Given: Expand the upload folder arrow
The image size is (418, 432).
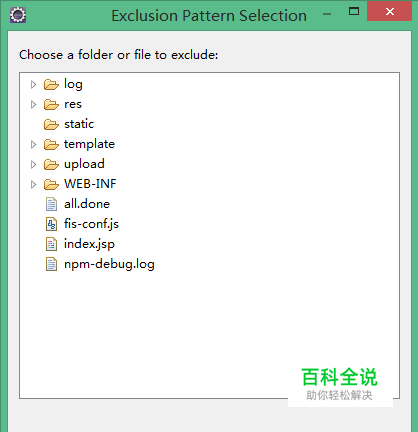Looking at the screenshot, I should (x=33, y=164).
